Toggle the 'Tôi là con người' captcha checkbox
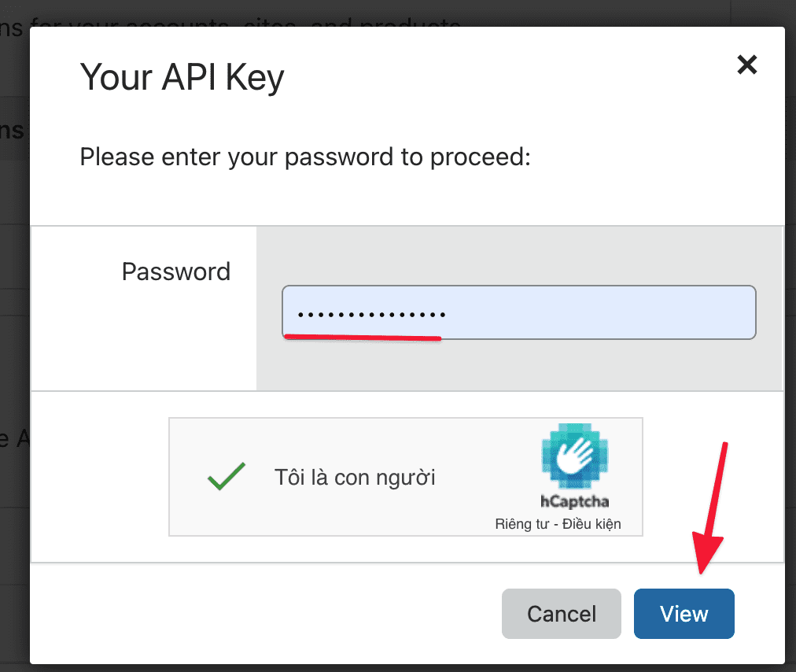Viewport: 796px width, 672px height. [x=226, y=476]
